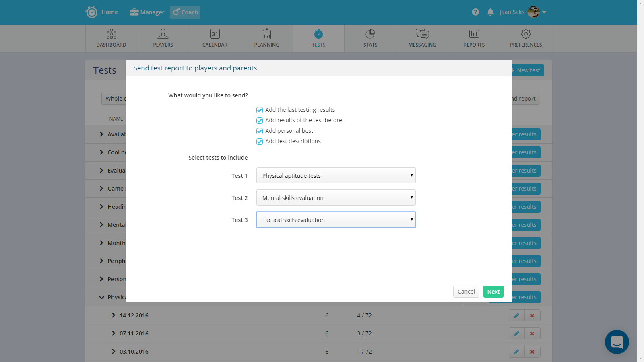Viewport: 644px width, 362px height.
Task: Switch to the Manager tab
Action: click(147, 12)
